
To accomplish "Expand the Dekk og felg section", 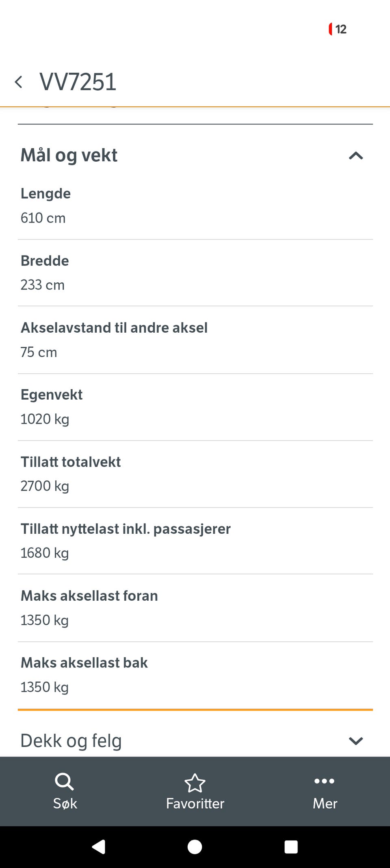I will tap(355, 741).
